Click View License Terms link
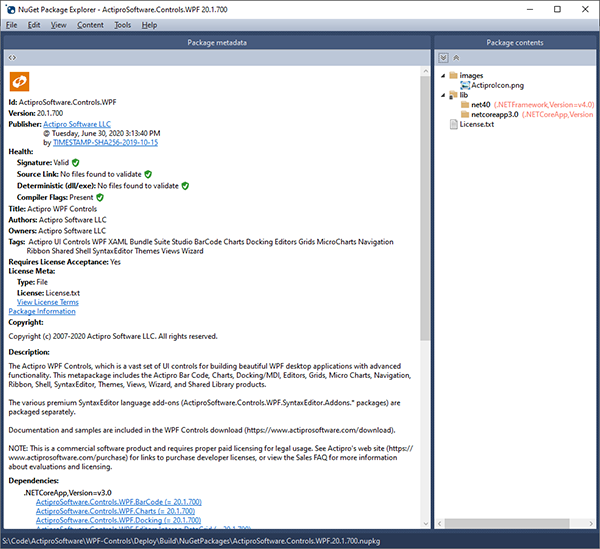 pyautogui.click(x=47, y=302)
